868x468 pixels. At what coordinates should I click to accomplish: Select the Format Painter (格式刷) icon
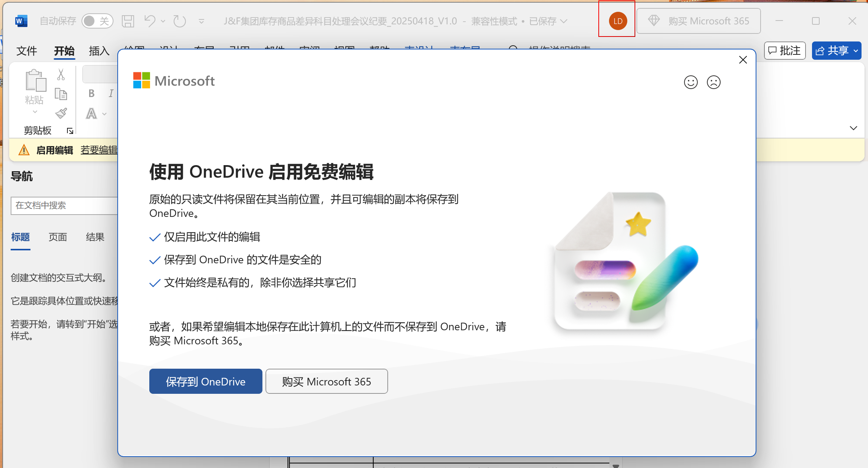pos(61,113)
